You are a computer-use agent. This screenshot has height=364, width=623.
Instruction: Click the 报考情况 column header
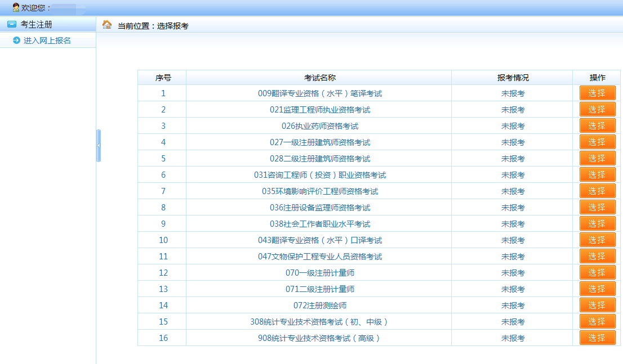click(x=513, y=78)
